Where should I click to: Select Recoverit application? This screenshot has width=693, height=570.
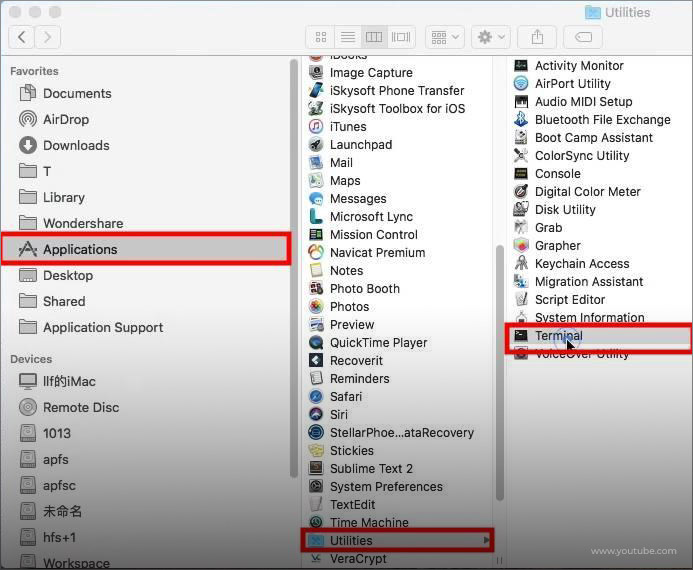click(x=346, y=361)
